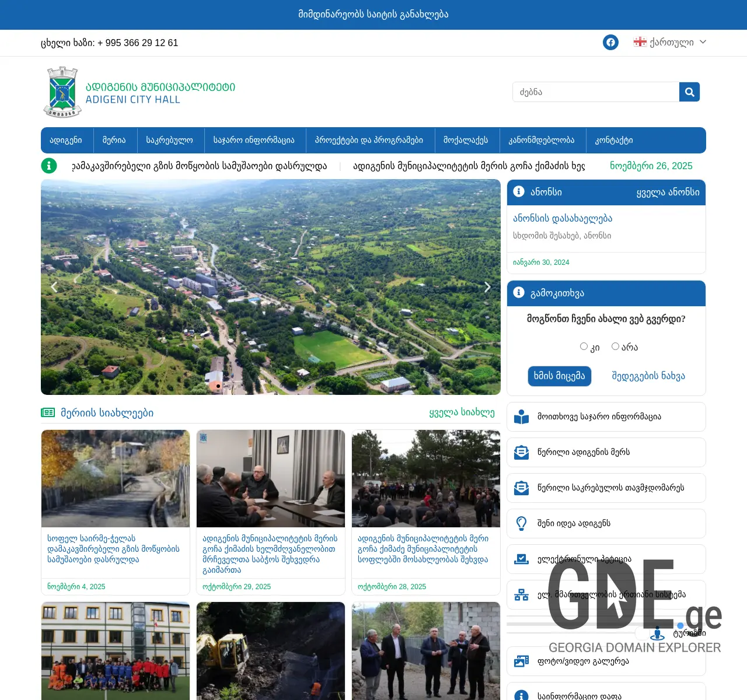
Task: Click inside the ძებნა search field
Action: [595, 92]
